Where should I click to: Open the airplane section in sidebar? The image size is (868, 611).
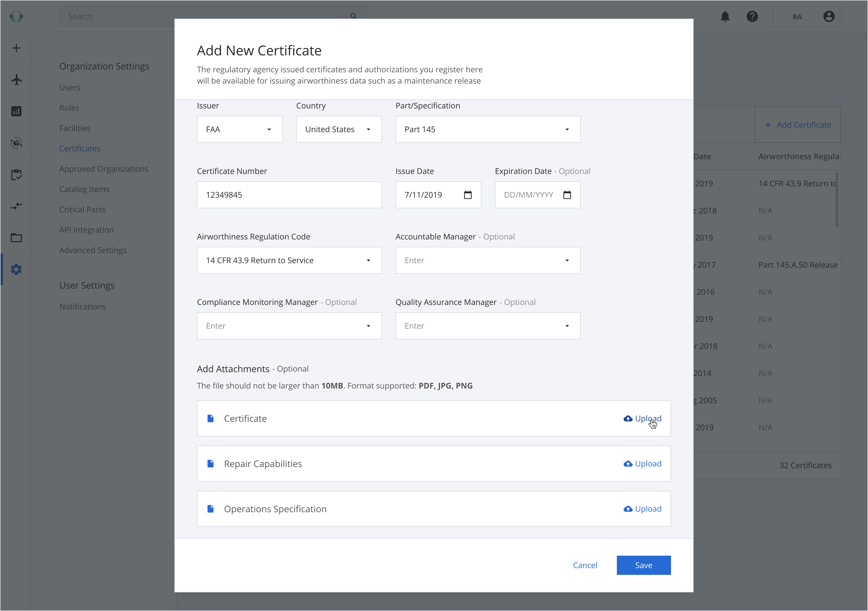coord(16,79)
